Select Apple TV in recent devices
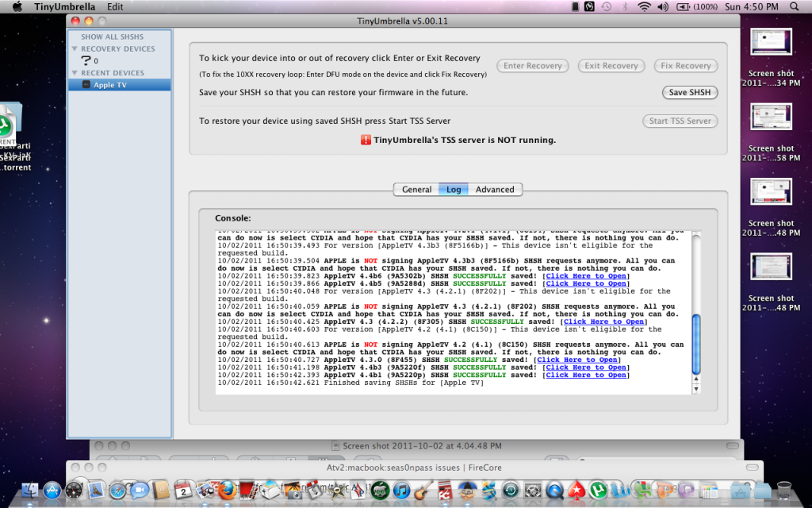 [x=119, y=85]
